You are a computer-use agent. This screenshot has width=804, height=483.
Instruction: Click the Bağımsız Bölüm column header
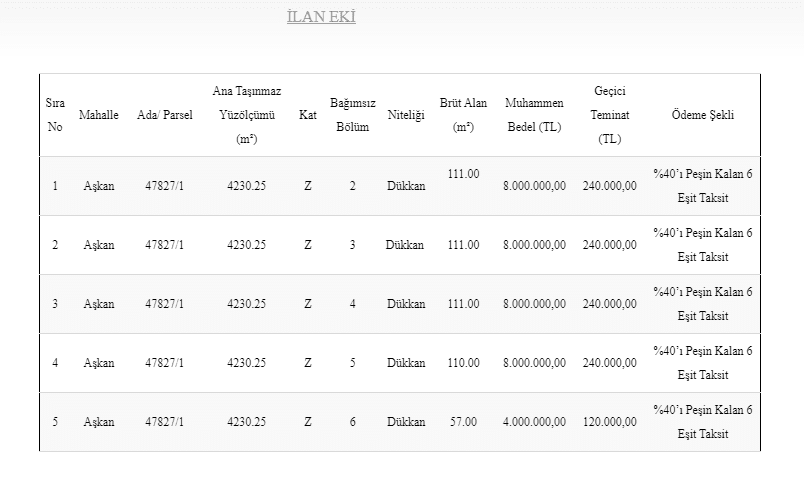[352, 115]
